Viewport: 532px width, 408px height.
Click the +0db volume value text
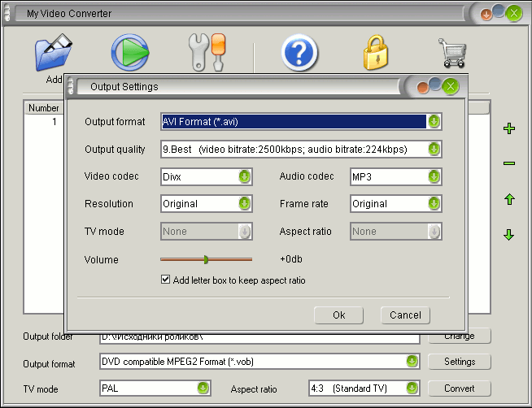tap(291, 259)
